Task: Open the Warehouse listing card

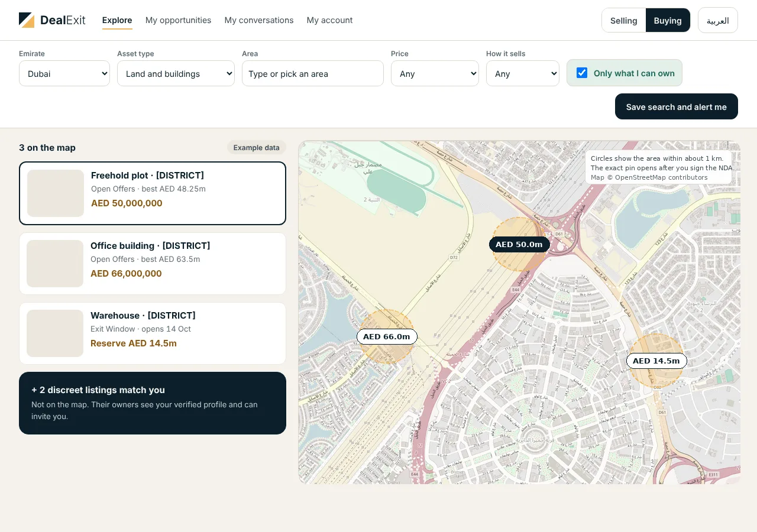Action: [x=153, y=333]
